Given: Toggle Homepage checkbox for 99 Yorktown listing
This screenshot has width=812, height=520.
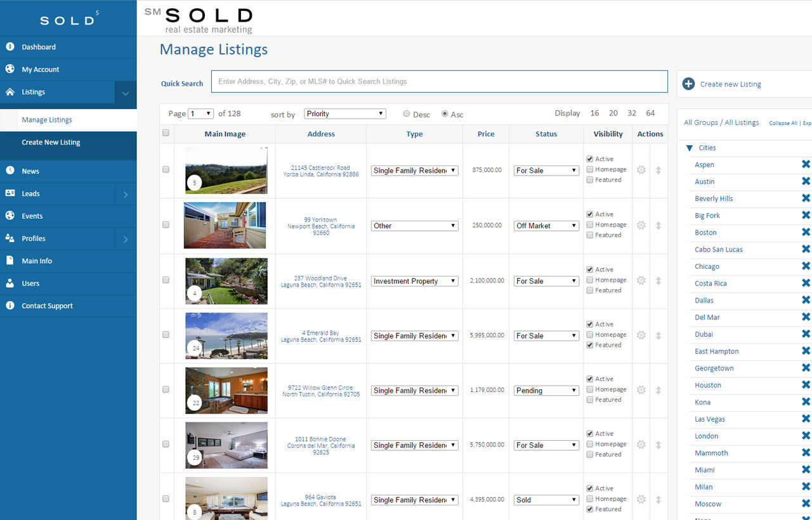Looking at the screenshot, I should (590, 224).
